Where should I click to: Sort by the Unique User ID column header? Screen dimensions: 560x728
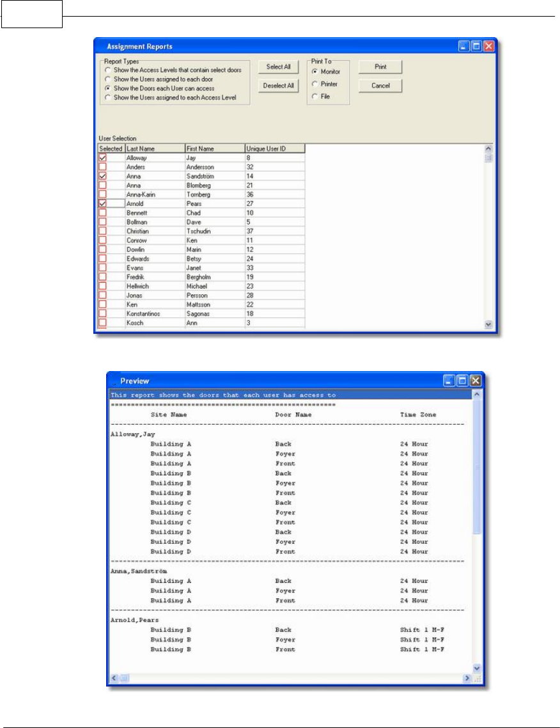point(275,148)
